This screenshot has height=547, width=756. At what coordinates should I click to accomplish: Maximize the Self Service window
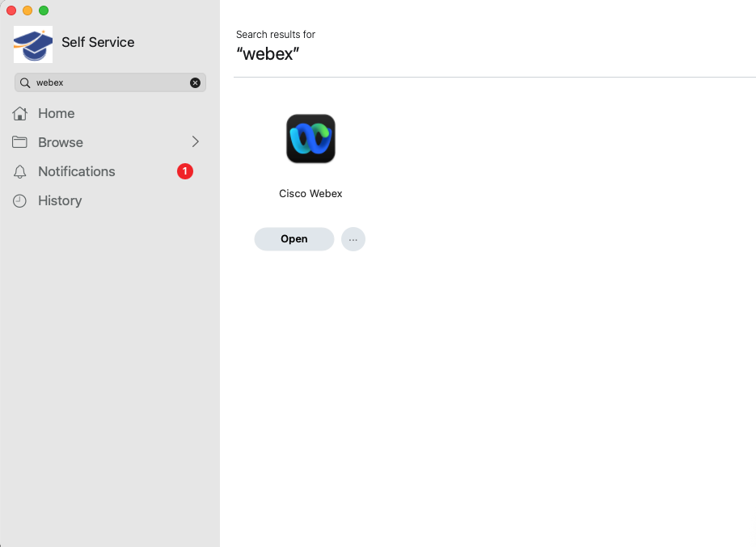tap(44, 11)
